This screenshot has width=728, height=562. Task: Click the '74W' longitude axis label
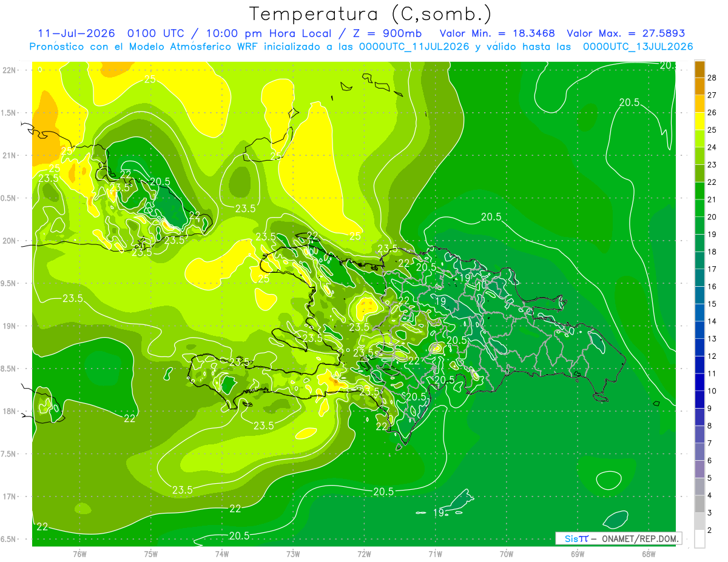[x=221, y=553]
